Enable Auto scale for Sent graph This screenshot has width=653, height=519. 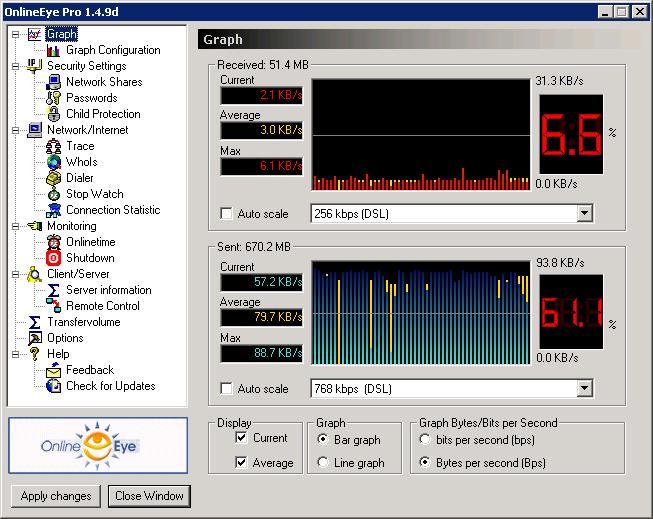227,389
